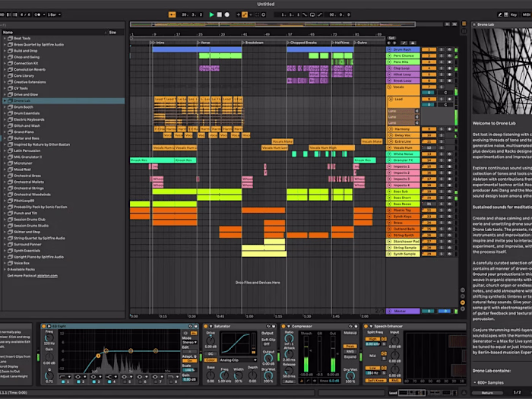532x399 pixels.
Task: Open the 1 Bar quantization menu
Action: (54, 14)
